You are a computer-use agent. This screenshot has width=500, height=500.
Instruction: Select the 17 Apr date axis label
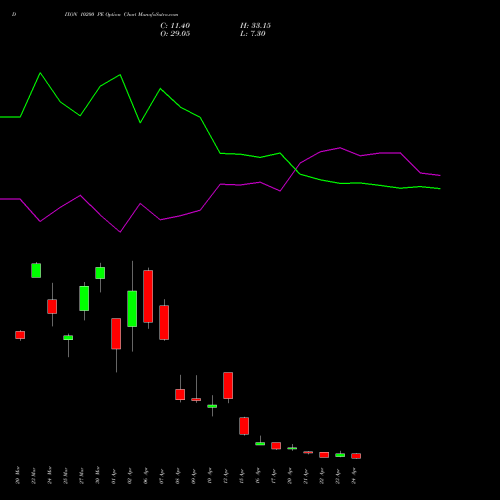click(x=273, y=475)
